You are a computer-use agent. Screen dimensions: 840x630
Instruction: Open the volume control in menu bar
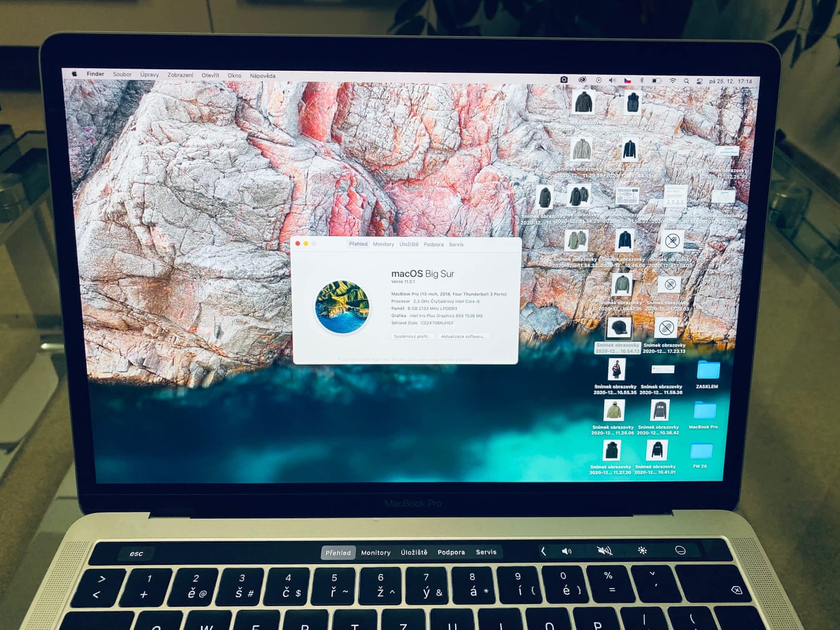[x=612, y=80]
